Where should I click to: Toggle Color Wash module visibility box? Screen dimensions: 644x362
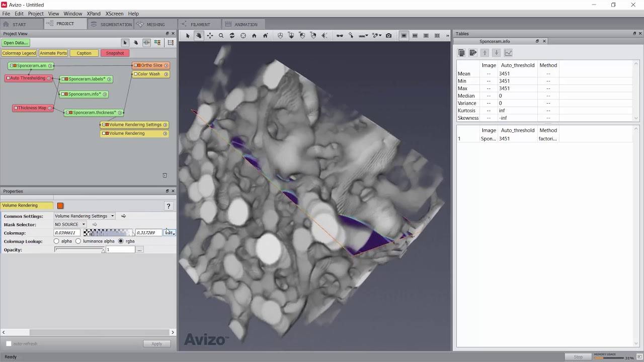(135, 74)
